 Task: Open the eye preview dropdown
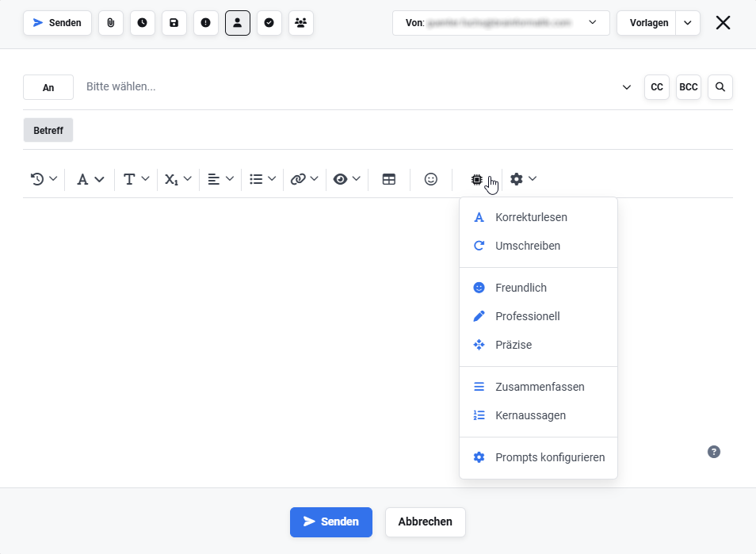click(x=346, y=179)
